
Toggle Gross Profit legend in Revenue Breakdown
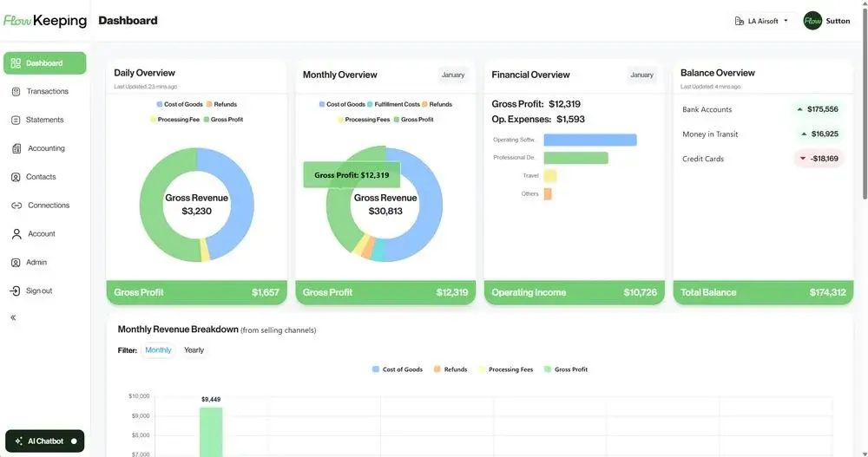[x=566, y=369]
